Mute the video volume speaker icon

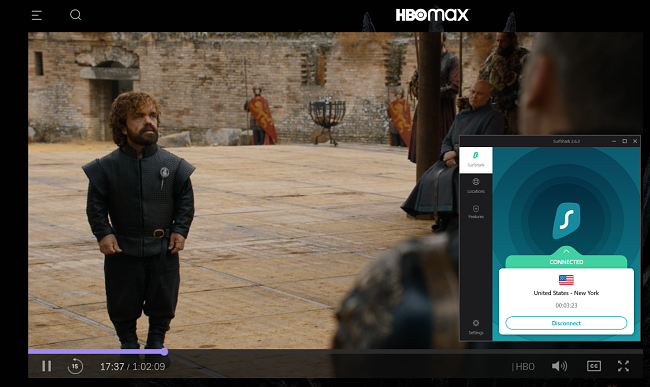point(559,366)
